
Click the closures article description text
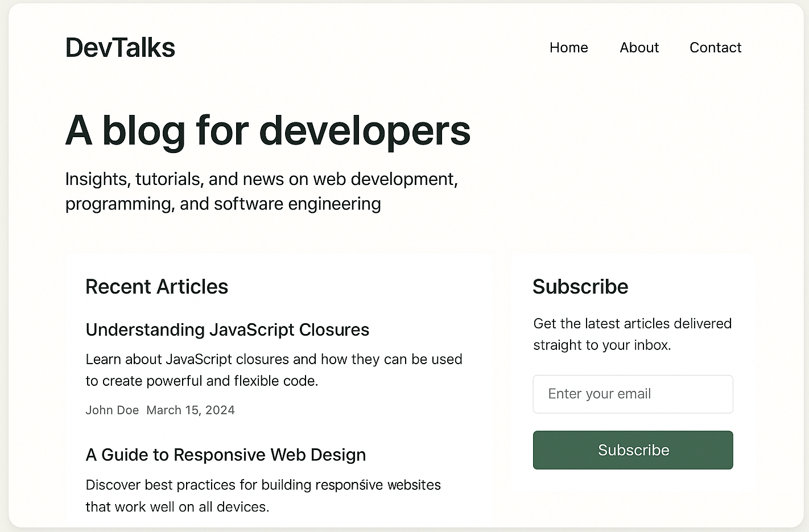(x=274, y=370)
